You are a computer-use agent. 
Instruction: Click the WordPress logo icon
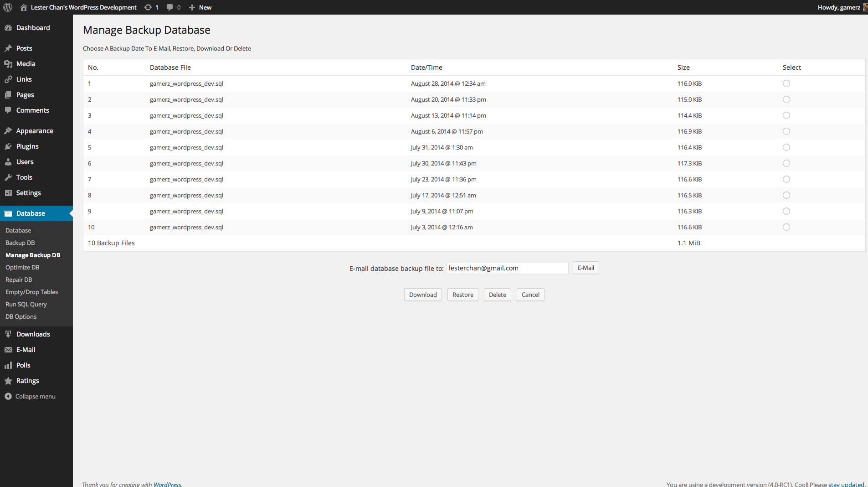8,7
